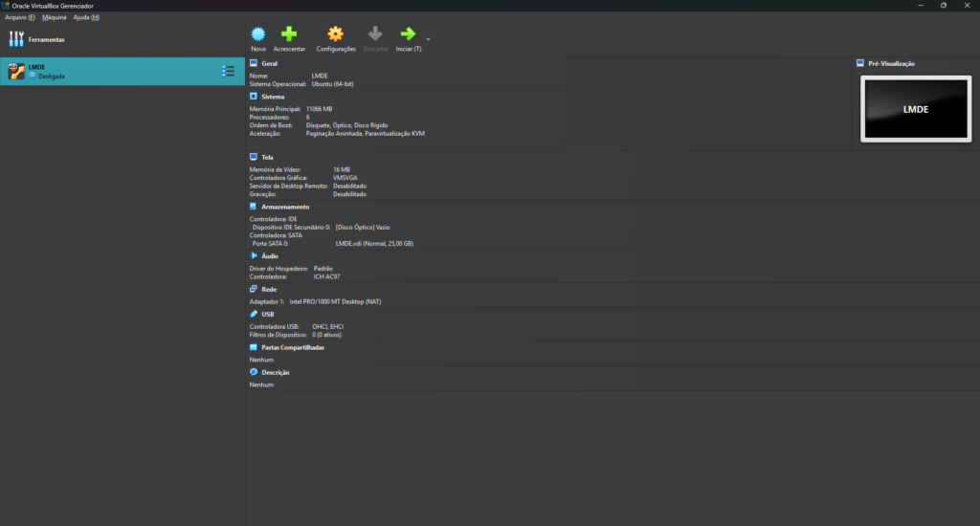The image size is (980, 526).
Task: Click the LMDE machine OS icon
Action: [15, 71]
